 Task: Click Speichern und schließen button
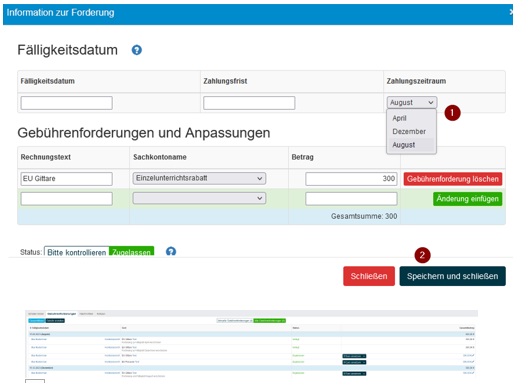tap(452, 276)
